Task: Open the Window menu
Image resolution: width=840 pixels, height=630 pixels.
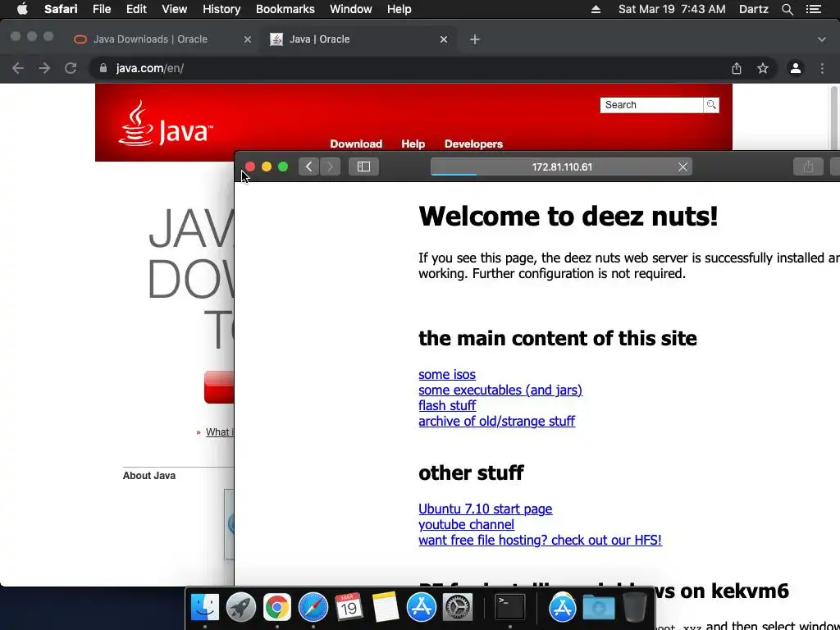Action: [x=350, y=9]
